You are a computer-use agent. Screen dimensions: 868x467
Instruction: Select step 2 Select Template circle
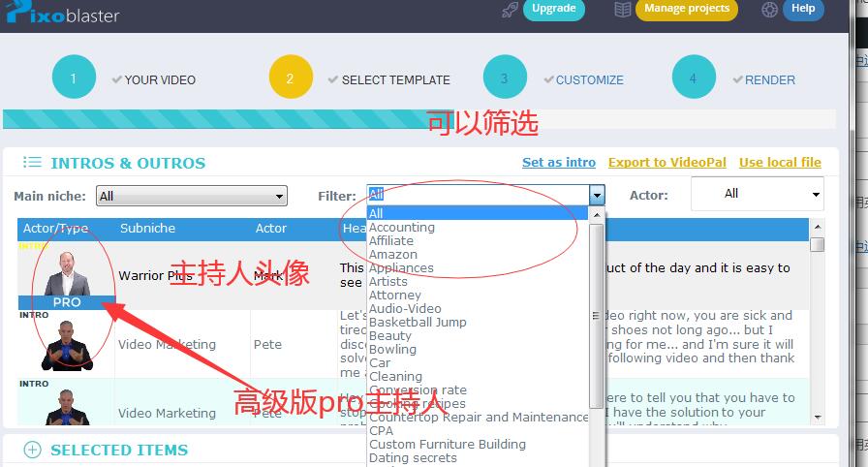click(x=290, y=79)
